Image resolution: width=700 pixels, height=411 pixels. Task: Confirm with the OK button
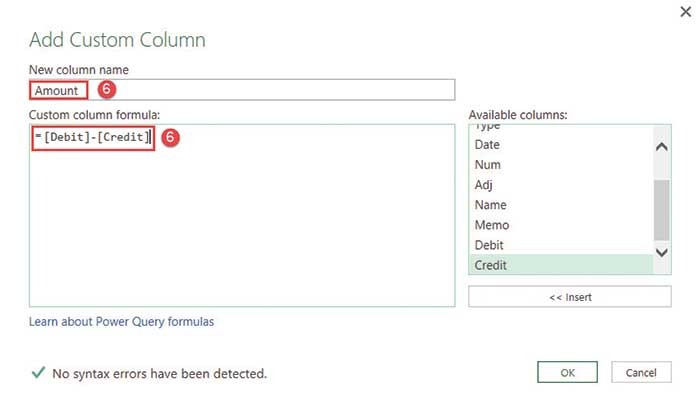[567, 373]
